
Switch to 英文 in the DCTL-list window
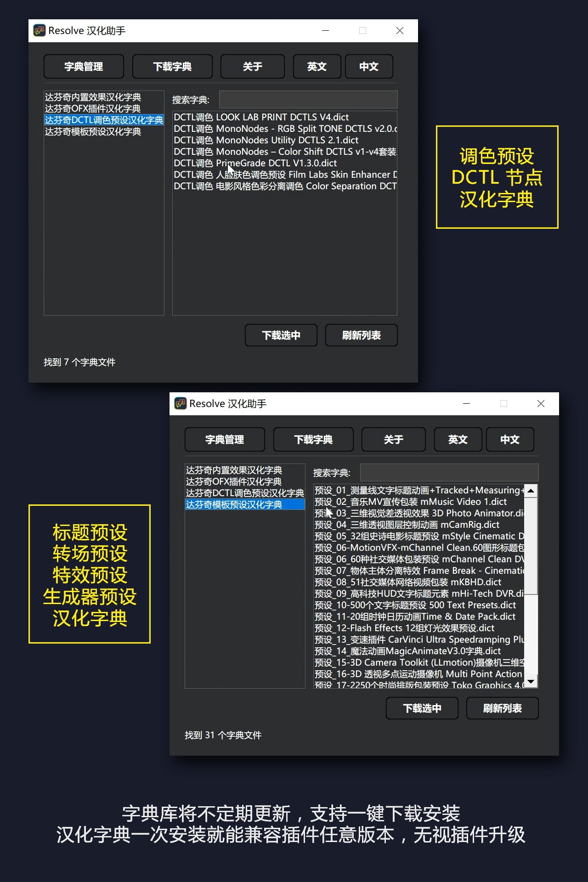pos(317,67)
